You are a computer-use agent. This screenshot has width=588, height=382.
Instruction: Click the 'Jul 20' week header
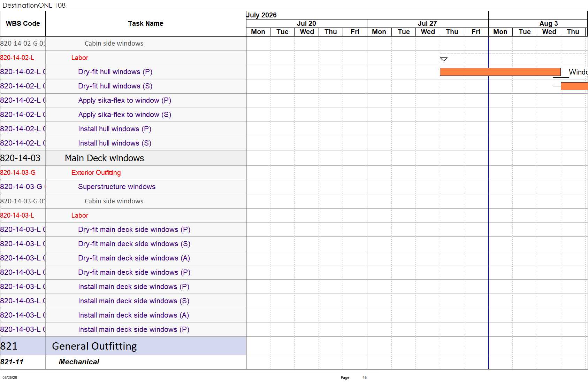coord(306,24)
